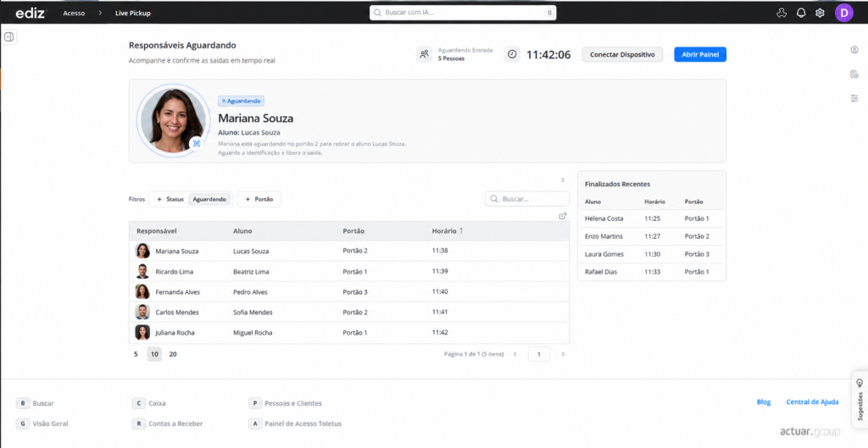Image resolution: width=868 pixels, height=448 pixels.
Task: Go to the next page arrow
Action: pos(563,354)
